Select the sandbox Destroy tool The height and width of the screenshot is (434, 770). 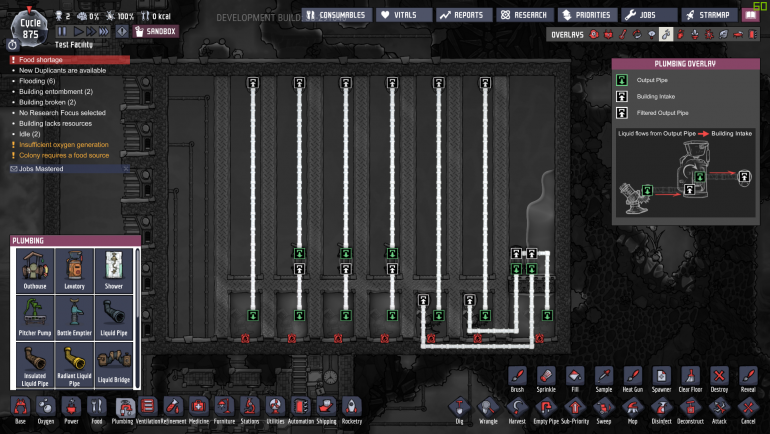point(719,379)
